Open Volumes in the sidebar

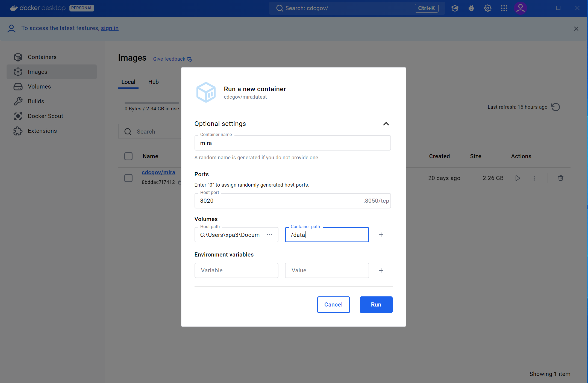52,87
